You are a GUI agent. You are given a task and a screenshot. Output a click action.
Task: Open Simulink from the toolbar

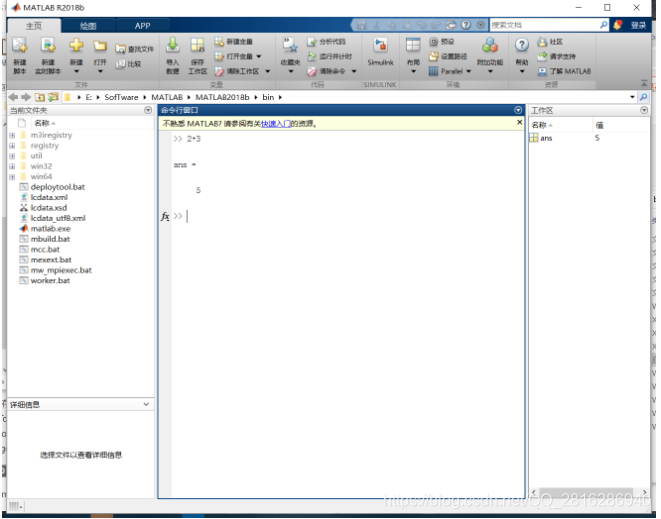[380, 47]
